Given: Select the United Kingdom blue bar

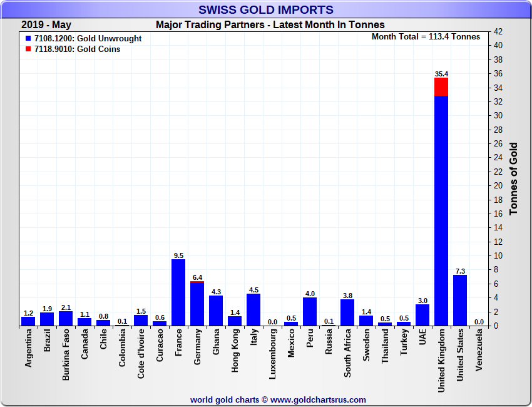Looking at the screenshot, I should [x=441, y=210].
